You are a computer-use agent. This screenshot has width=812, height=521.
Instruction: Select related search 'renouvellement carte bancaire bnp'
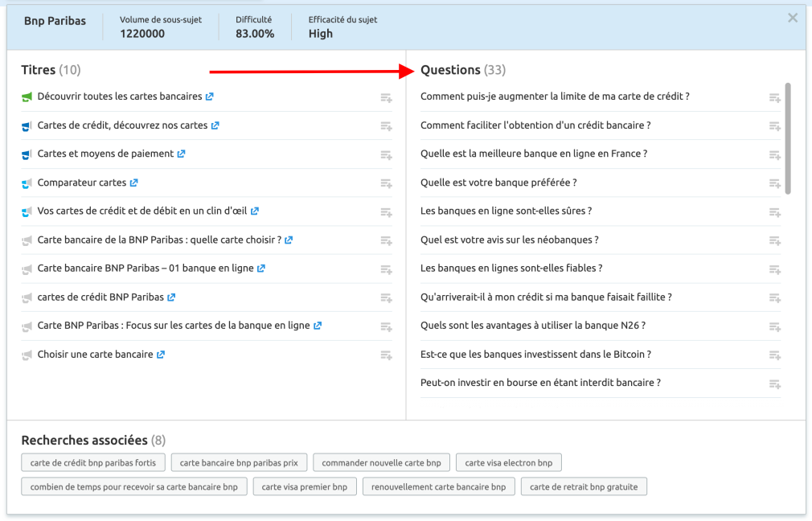coord(439,486)
